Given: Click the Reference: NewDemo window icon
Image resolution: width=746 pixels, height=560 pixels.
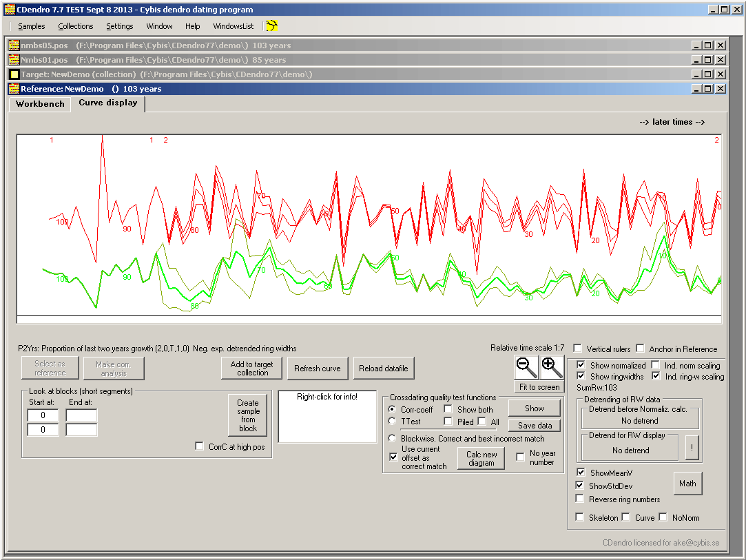Looking at the screenshot, I should tap(14, 88).
